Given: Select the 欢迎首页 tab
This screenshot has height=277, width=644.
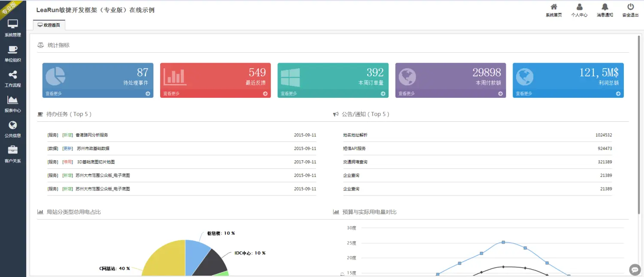Looking at the screenshot, I should [x=49, y=25].
